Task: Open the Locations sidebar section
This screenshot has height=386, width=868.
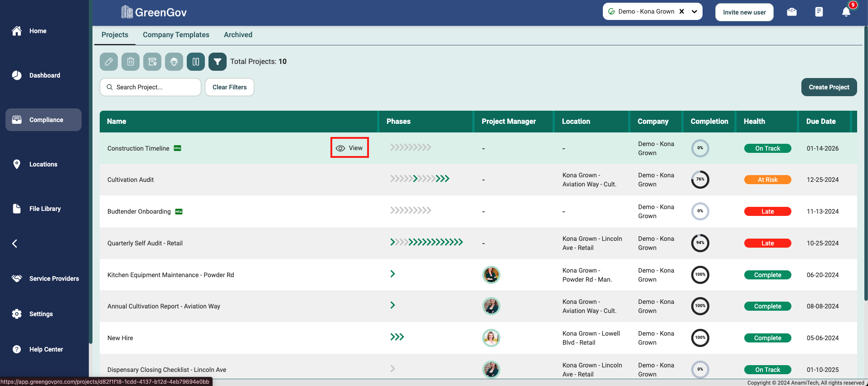Action: point(34,164)
